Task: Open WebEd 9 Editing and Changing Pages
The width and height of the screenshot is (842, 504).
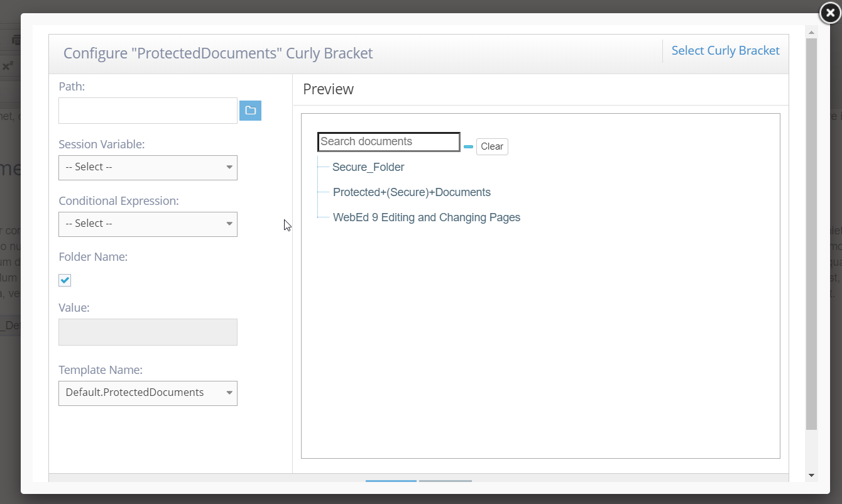Action: tap(426, 217)
